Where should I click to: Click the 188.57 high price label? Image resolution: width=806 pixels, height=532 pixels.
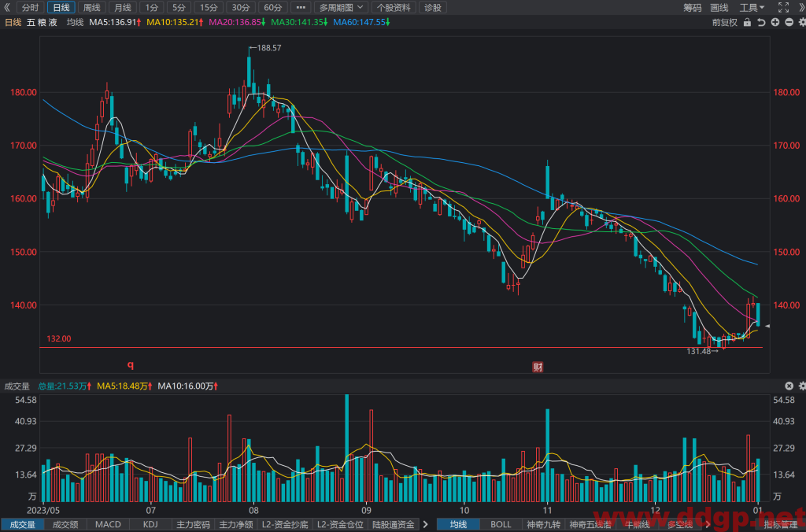tap(269, 48)
